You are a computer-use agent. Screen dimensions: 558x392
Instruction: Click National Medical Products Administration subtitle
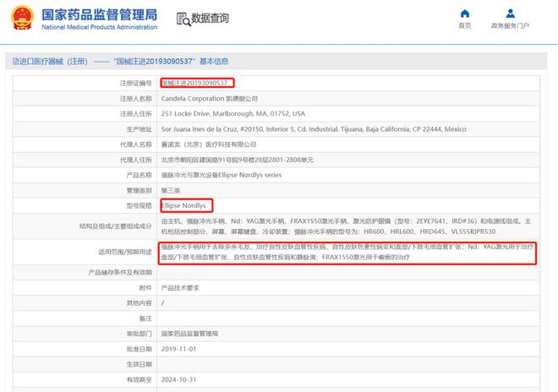(99, 27)
